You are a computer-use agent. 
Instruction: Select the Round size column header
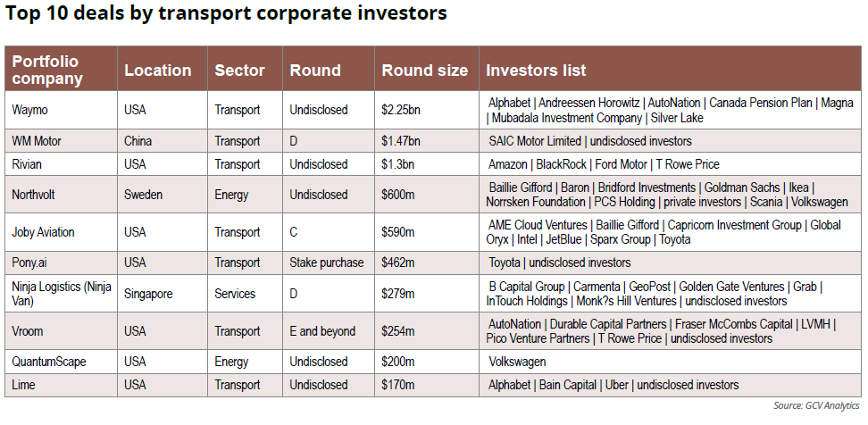[424, 70]
